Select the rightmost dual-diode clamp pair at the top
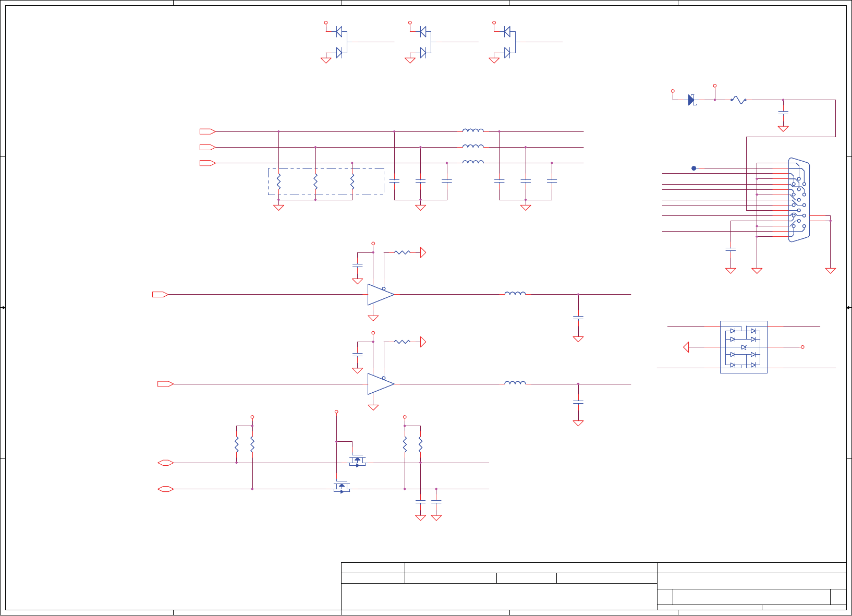This screenshot has width=852, height=616. tap(508, 42)
